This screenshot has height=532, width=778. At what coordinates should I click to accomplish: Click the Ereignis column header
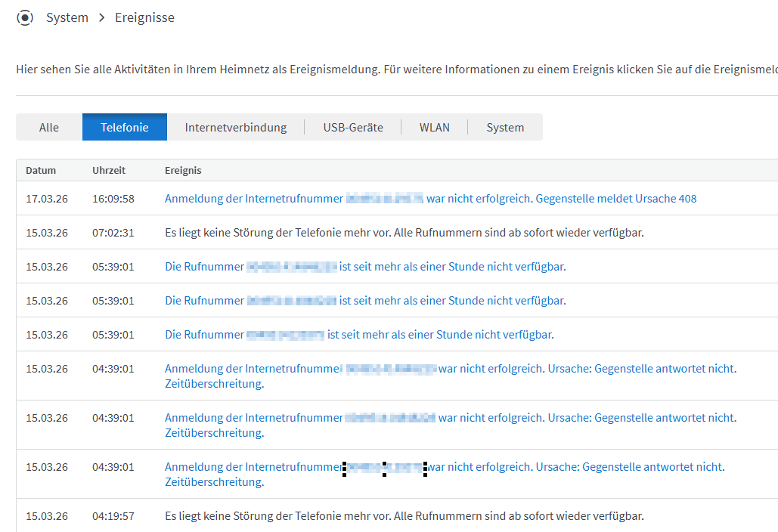point(183,171)
